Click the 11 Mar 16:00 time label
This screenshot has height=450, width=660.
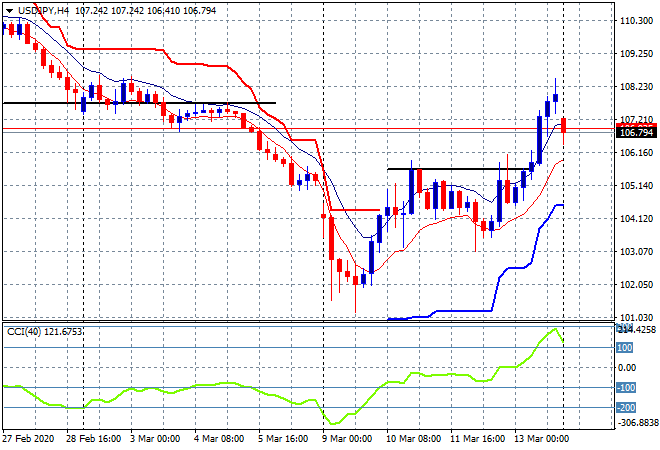pyautogui.click(x=477, y=439)
